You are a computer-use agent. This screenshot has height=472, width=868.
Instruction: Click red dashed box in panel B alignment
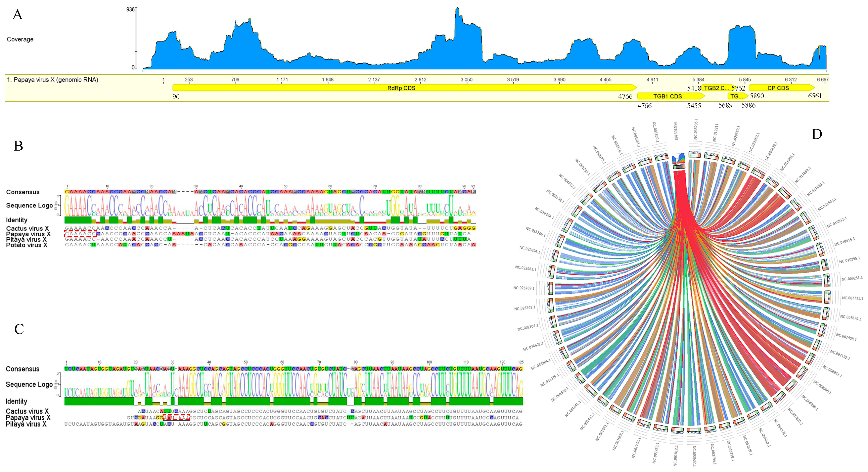[81, 234]
